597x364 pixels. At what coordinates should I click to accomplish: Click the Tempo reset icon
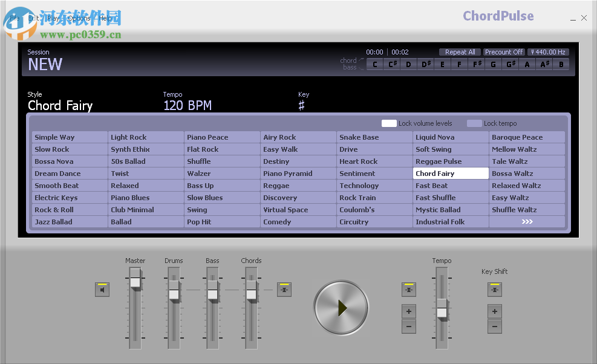pyautogui.click(x=408, y=290)
